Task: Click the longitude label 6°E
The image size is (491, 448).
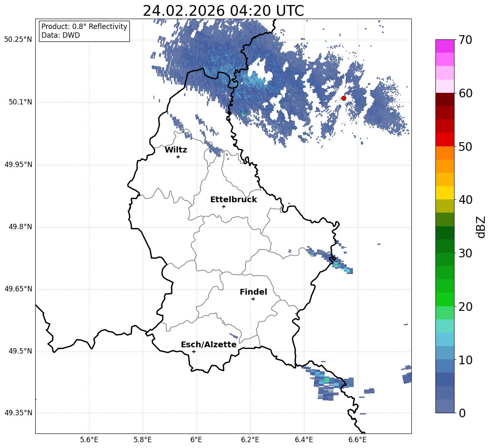Action: click(x=196, y=440)
